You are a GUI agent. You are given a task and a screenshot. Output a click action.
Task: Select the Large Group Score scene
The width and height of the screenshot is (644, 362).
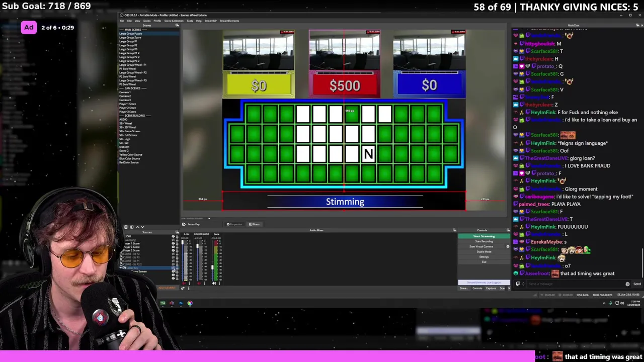click(x=130, y=37)
